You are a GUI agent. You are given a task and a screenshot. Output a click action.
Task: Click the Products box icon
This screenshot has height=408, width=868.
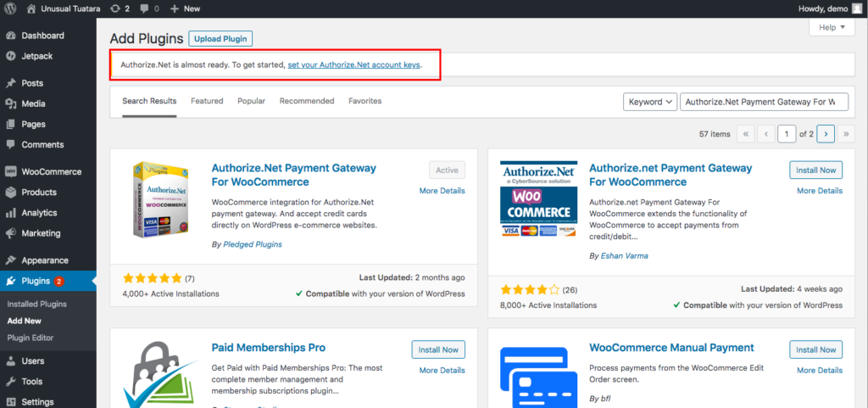[x=10, y=192]
